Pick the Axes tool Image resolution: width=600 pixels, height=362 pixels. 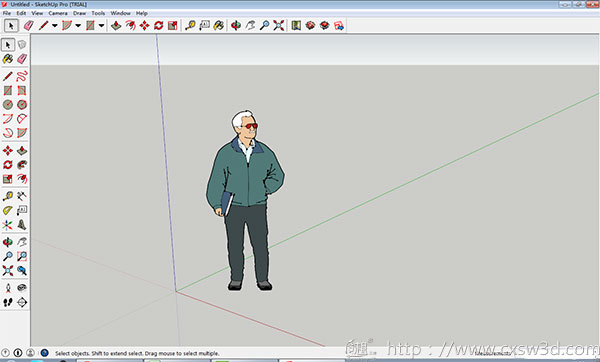(8, 225)
